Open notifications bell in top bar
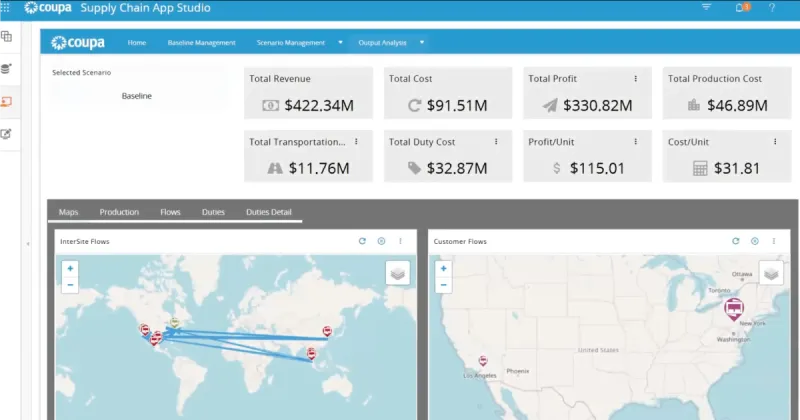This screenshot has height=420, width=800. tap(741, 8)
